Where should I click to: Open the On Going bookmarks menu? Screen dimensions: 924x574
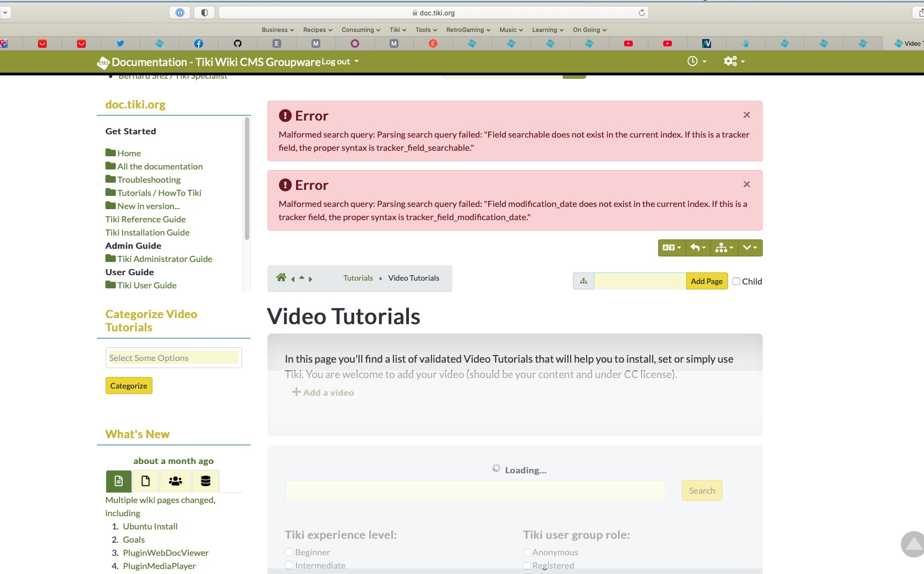click(590, 30)
